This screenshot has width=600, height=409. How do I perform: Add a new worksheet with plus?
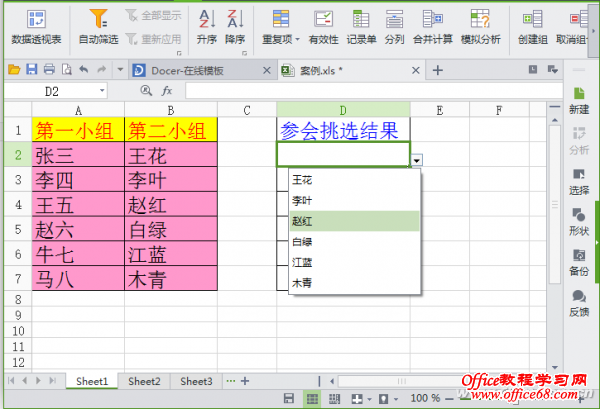[x=245, y=381]
